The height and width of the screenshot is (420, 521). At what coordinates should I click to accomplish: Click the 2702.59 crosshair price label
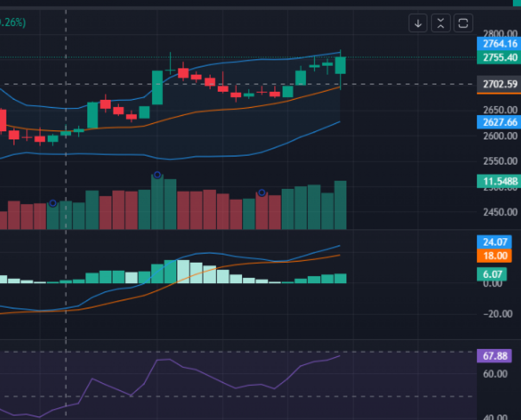point(499,84)
